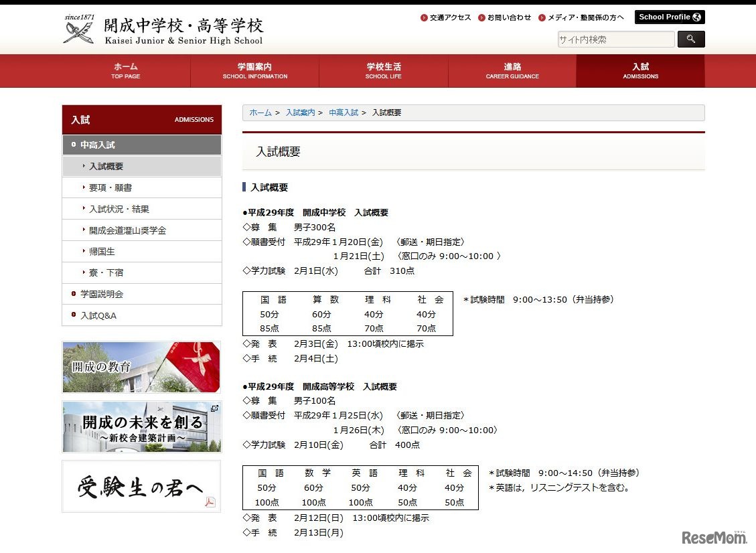Open the 学校生活 SCHOOL LIFE tab
Viewport: 756px width, 553px height.
383,71
